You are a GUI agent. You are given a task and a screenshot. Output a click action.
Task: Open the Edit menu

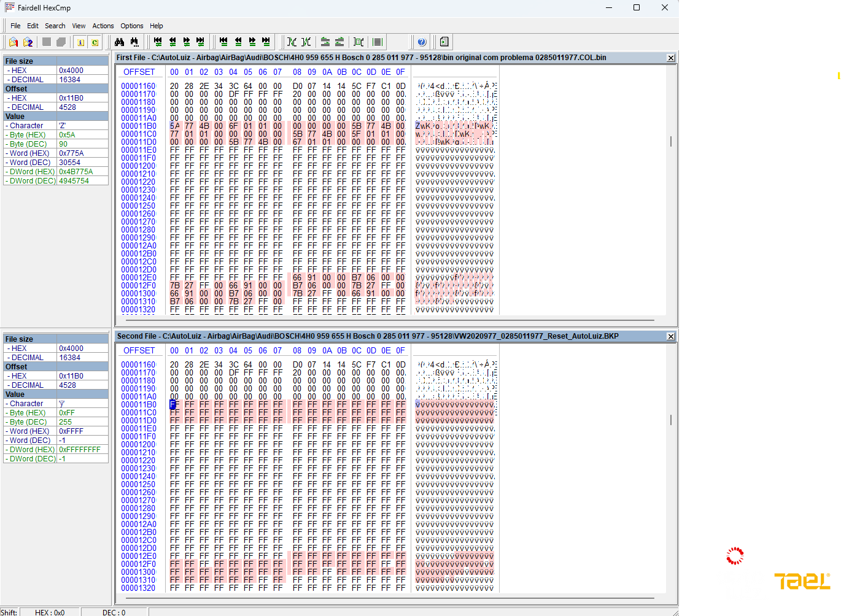point(33,26)
